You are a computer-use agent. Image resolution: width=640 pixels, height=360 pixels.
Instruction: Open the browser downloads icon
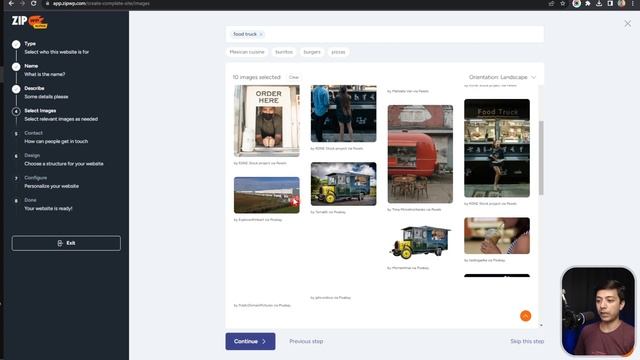click(599, 3)
